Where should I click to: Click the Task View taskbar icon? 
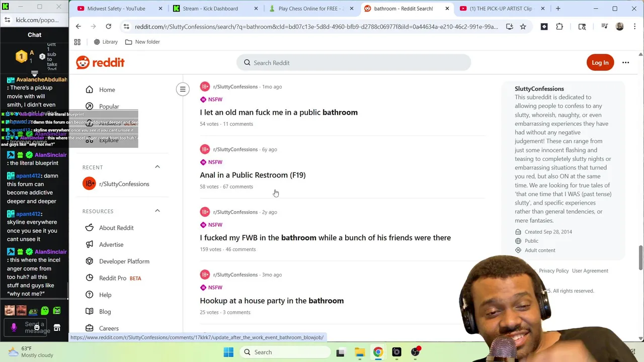pyautogui.click(x=340, y=352)
